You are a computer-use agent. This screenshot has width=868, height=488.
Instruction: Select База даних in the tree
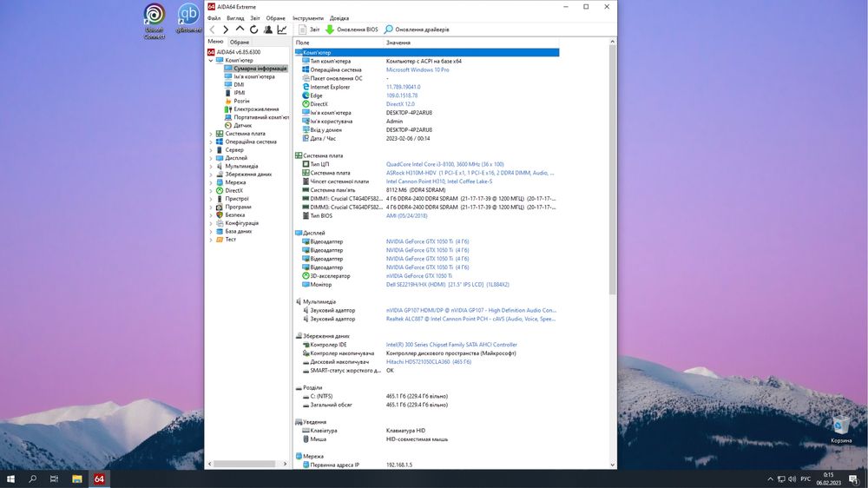pos(234,231)
